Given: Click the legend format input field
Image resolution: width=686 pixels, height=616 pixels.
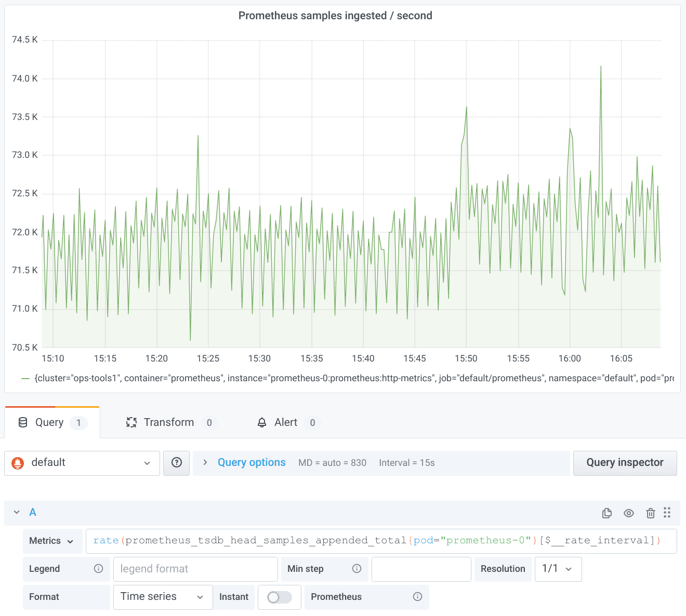Looking at the screenshot, I should [x=195, y=569].
